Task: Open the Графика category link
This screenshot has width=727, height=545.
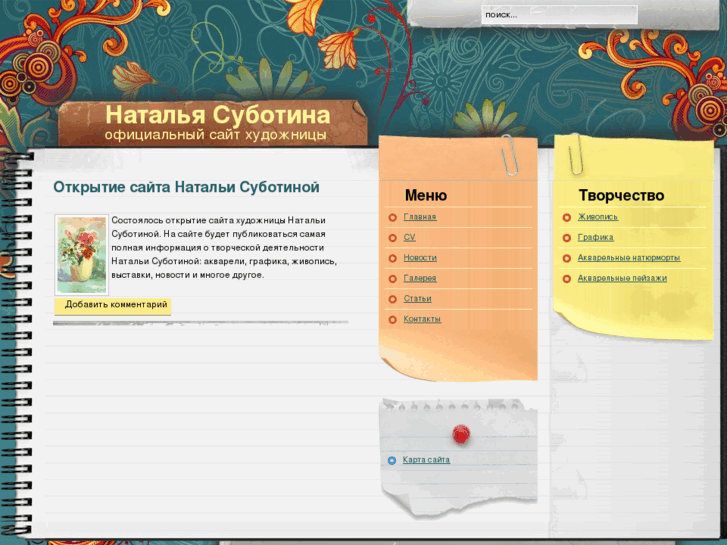Action: click(x=595, y=237)
